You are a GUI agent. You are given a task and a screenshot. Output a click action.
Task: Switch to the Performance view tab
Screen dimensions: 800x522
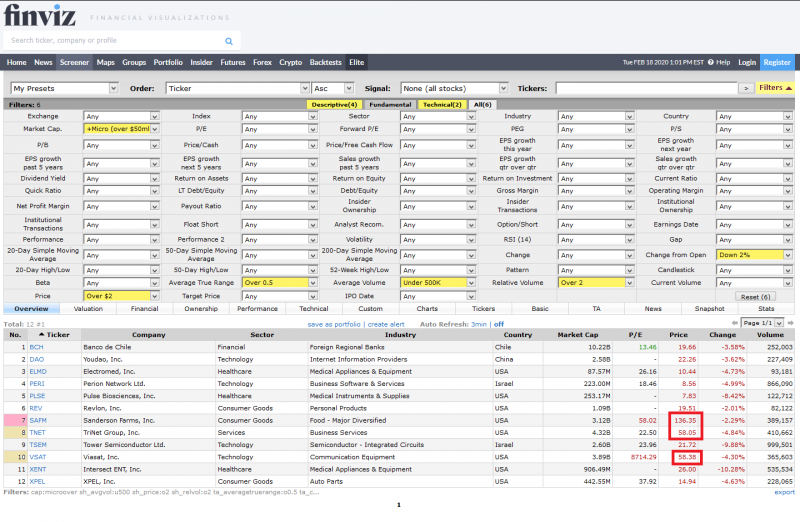pos(258,309)
